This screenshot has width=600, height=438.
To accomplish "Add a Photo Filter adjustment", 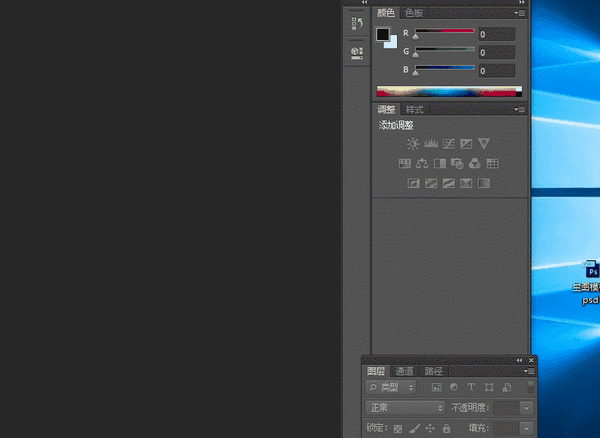I will (457, 164).
